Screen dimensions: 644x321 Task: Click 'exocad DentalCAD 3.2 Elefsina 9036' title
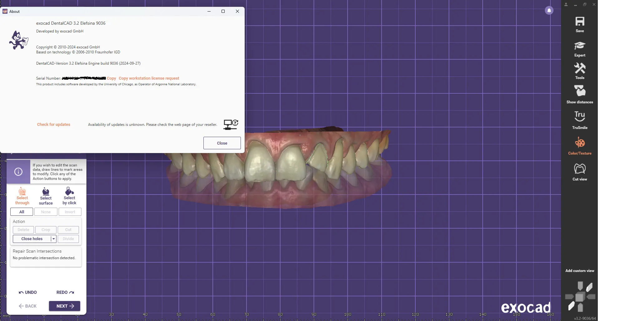click(71, 23)
